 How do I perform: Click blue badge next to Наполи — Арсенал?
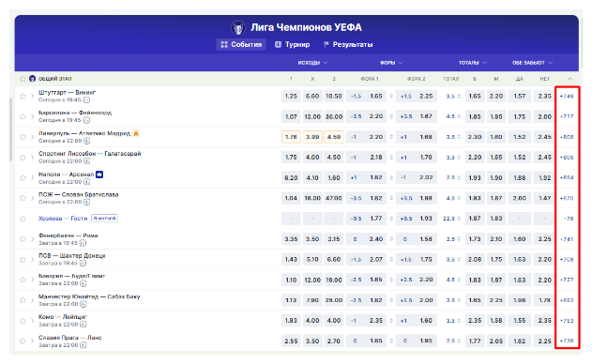click(99, 174)
